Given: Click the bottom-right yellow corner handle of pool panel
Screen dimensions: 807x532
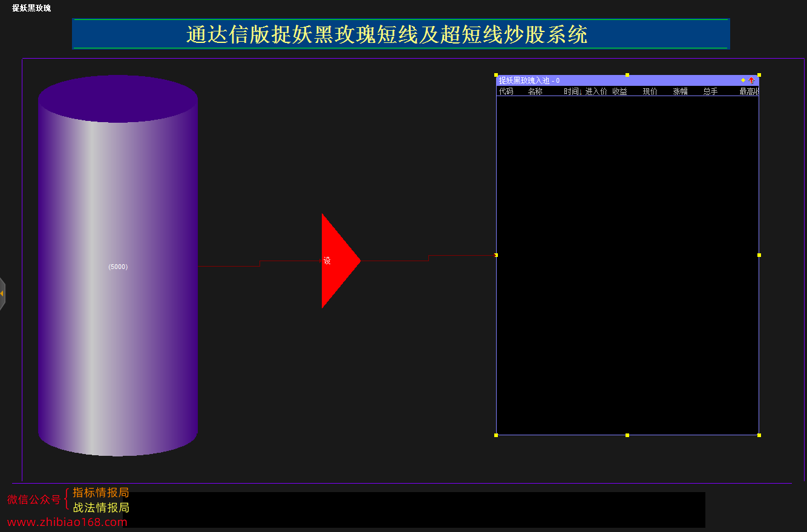Looking at the screenshot, I should tap(759, 435).
